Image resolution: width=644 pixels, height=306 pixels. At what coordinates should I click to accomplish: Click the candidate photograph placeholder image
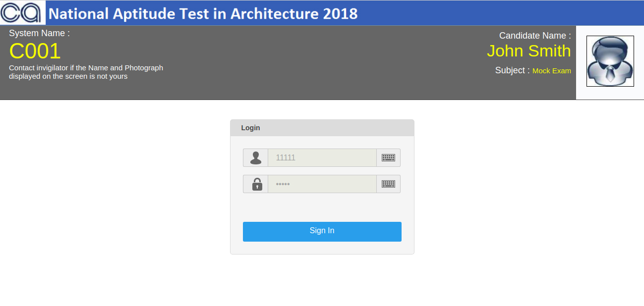point(610,61)
